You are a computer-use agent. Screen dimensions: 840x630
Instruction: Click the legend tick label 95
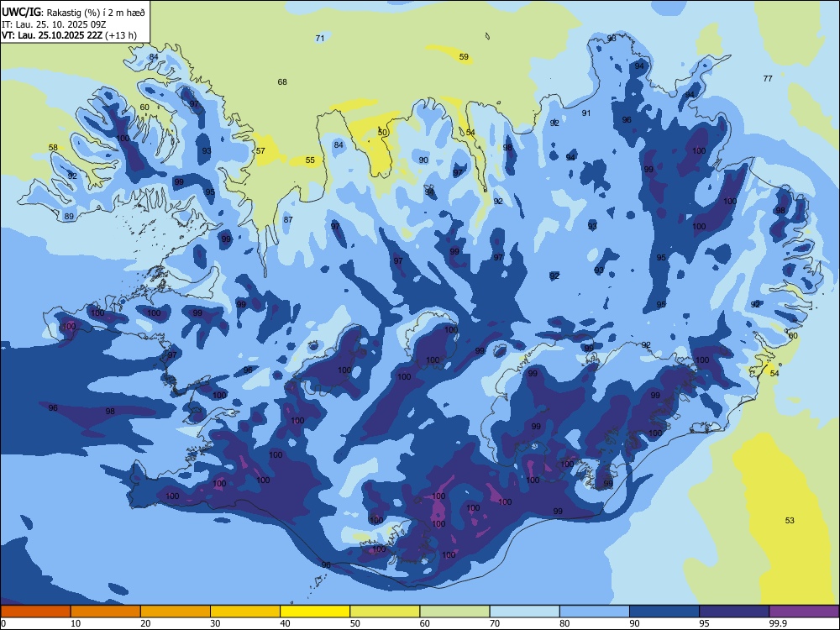[705, 623]
